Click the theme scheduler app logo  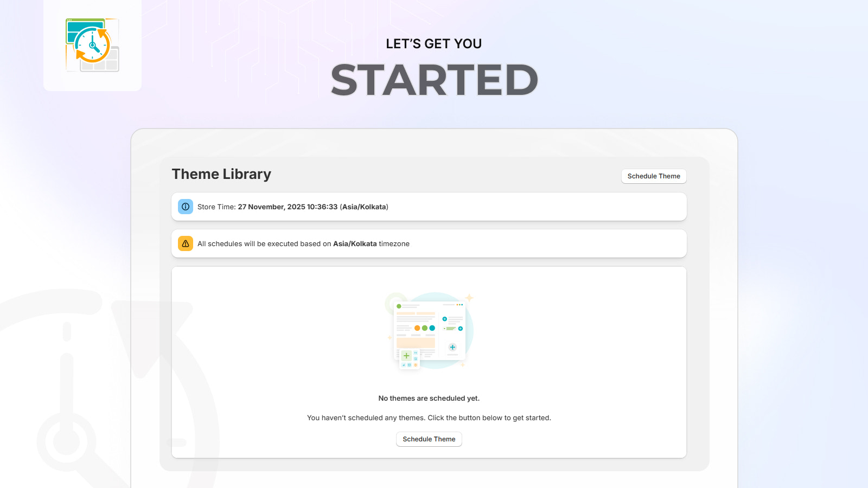point(92,45)
